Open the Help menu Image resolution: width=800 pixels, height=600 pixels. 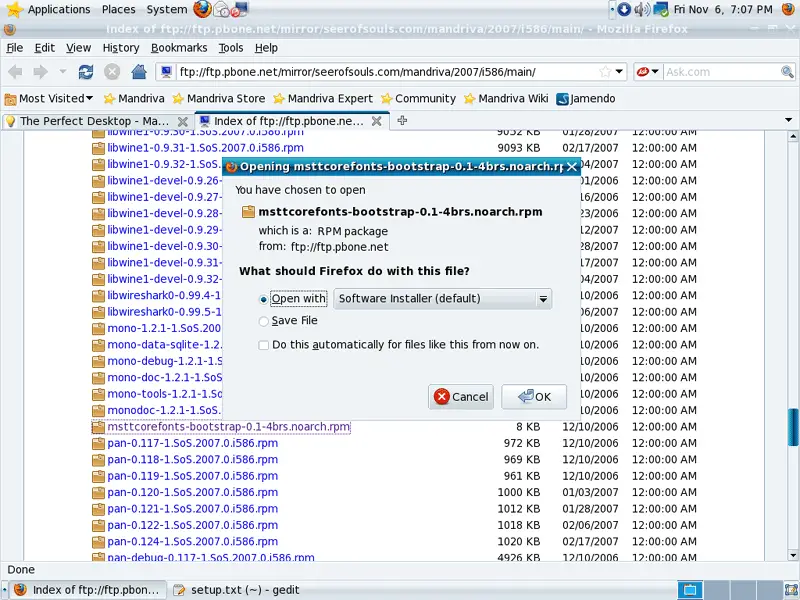click(266, 48)
